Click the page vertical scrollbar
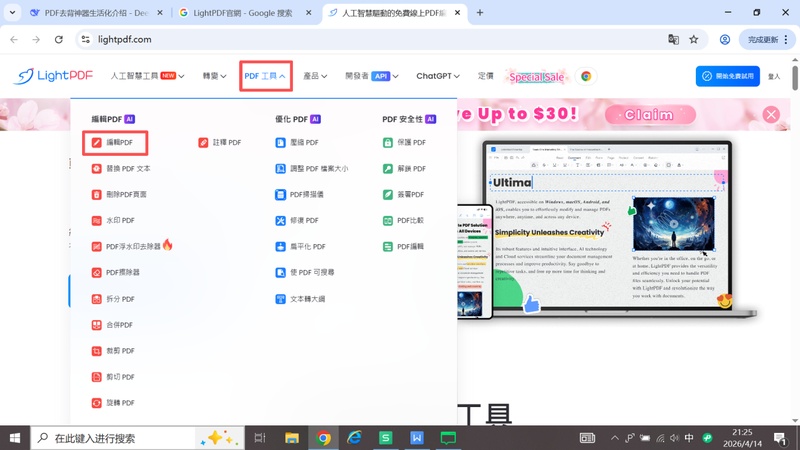Viewport: 800px width, 450px height. pyautogui.click(x=795, y=78)
